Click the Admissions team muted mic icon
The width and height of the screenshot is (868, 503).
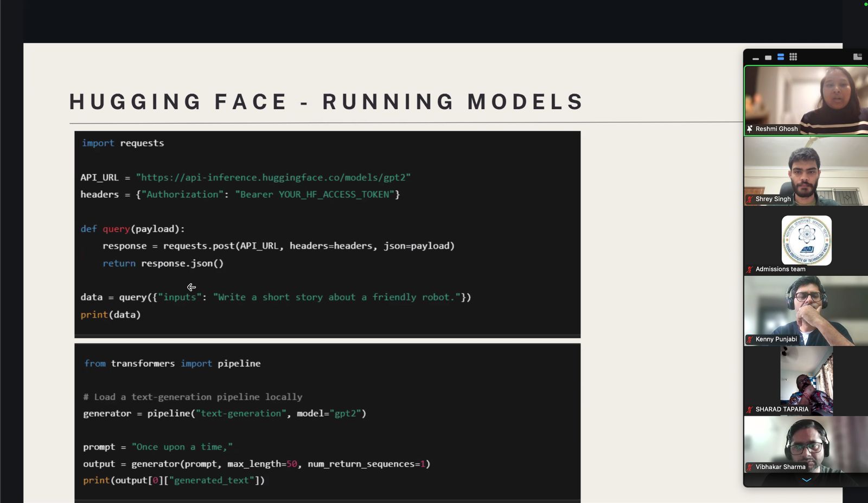tap(750, 269)
